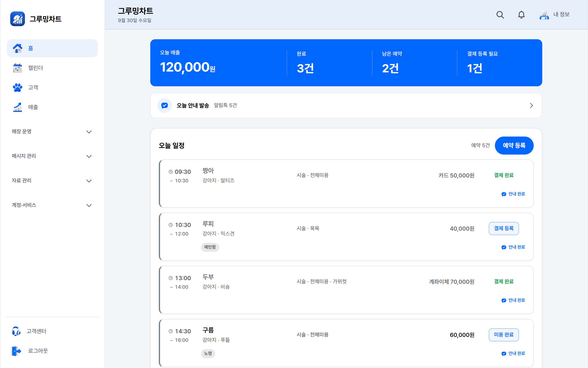Viewport: 588px width, 368px height.
Task: Click the 예민함 tag on 루피
Action: pos(210,247)
